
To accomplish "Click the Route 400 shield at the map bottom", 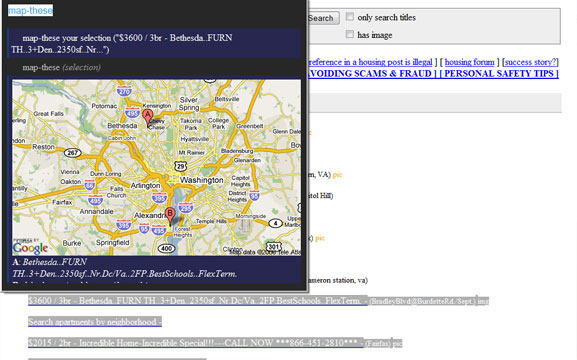I will (x=166, y=248).
